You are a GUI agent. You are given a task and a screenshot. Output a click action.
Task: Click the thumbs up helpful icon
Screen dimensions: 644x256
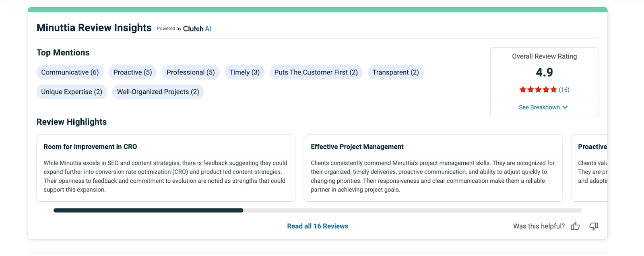click(575, 226)
